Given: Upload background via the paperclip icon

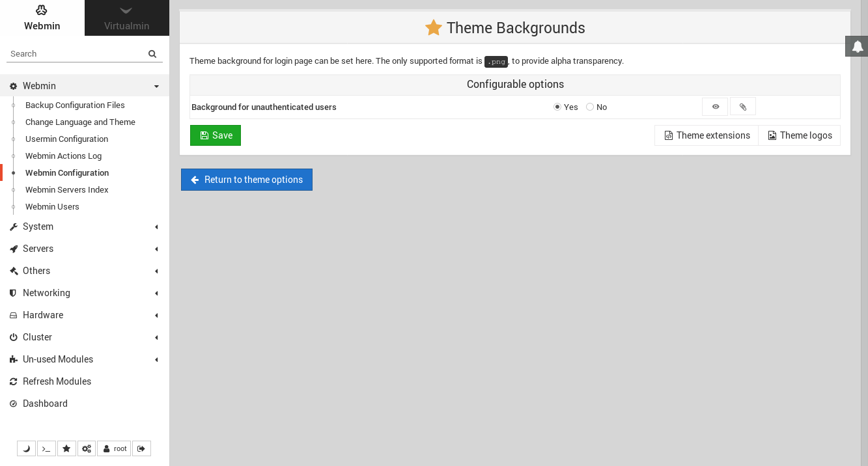Looking at the screenshot, I should pos(742,106).
